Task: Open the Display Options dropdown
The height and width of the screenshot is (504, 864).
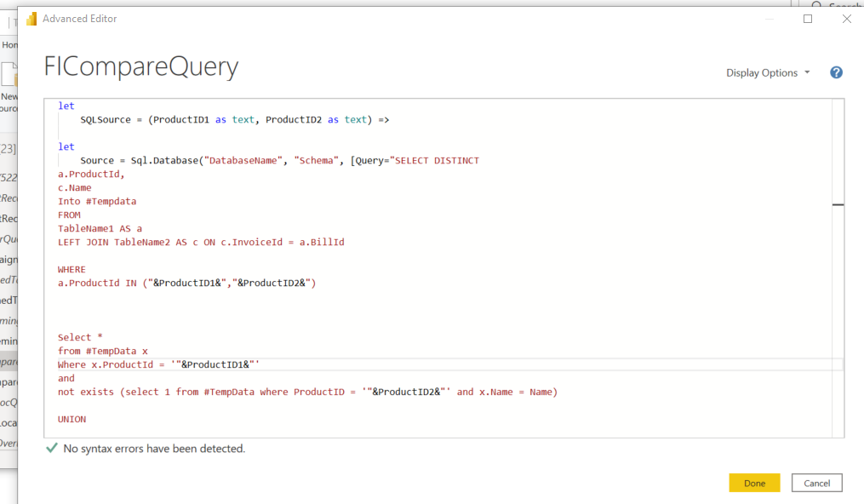Action: (x=768, y=72)
